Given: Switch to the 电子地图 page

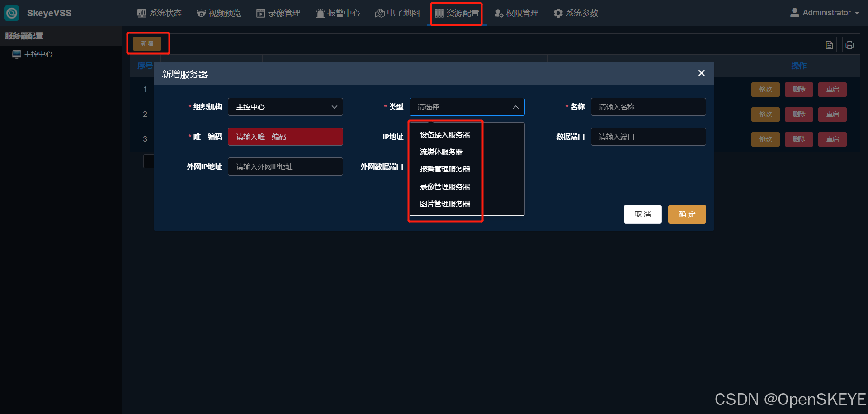Looking at the screenshot, I should point(397,13).
